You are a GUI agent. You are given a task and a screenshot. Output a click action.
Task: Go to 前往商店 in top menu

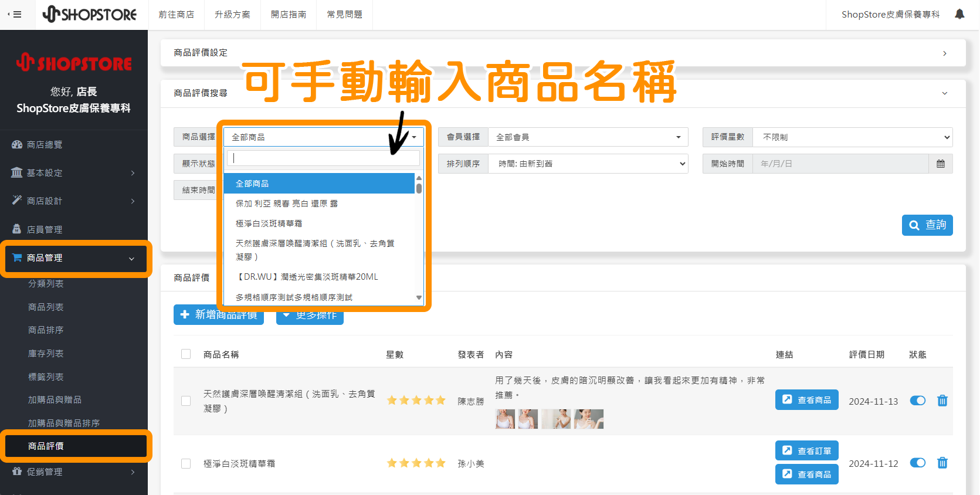177,15
